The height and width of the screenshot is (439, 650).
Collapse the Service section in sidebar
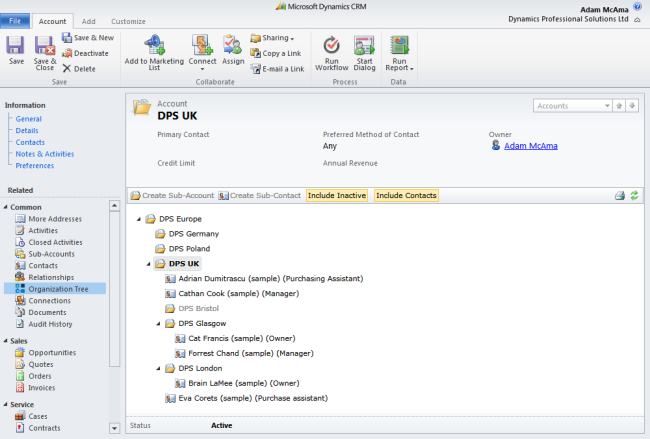coord(5,404)
